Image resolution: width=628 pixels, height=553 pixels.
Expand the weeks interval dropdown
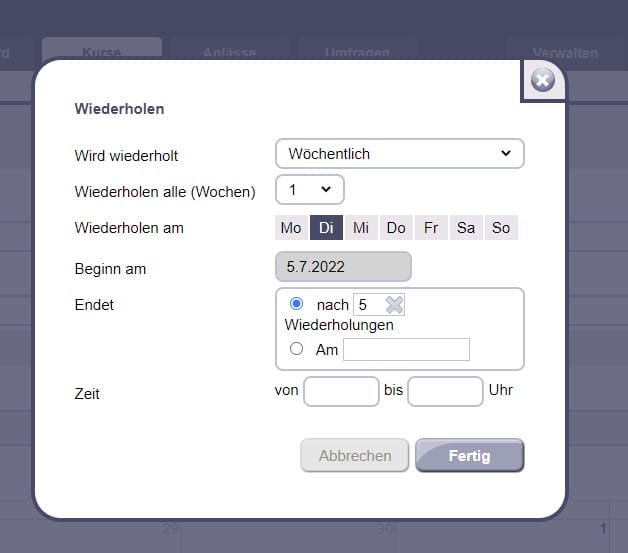coord(310,190)
